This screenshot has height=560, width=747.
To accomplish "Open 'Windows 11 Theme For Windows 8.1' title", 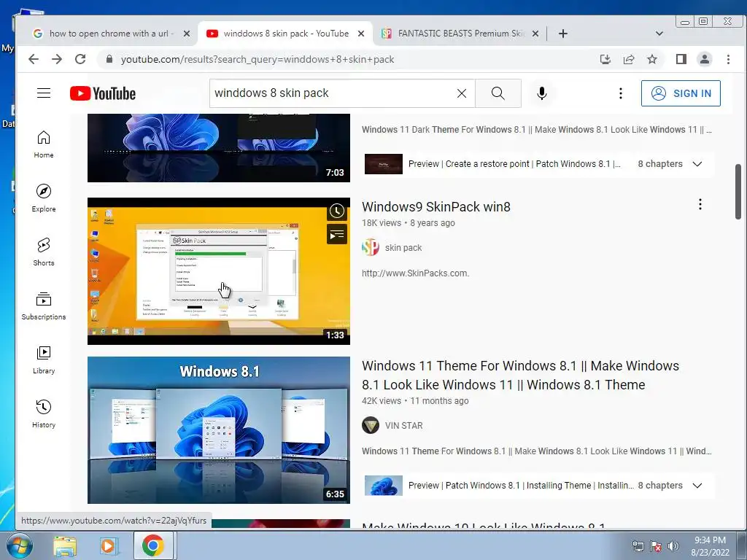I will [520, 376].
